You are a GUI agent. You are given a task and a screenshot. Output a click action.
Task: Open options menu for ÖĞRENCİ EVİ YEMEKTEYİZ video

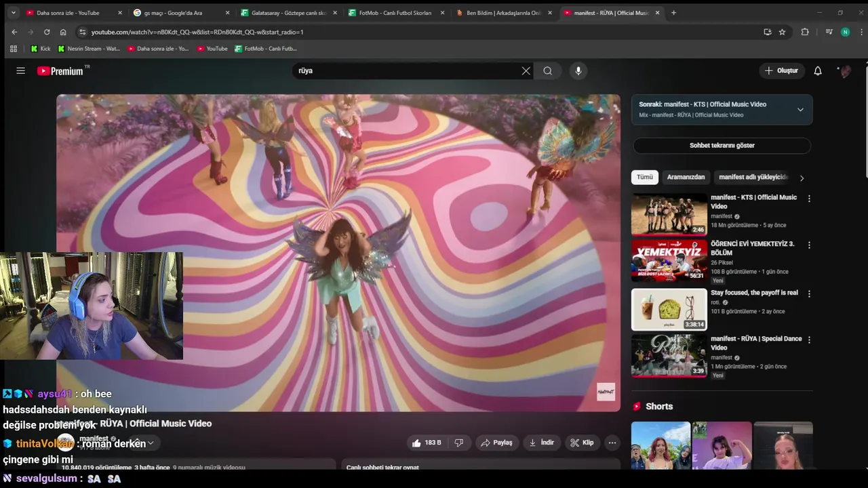coord(809,245)
